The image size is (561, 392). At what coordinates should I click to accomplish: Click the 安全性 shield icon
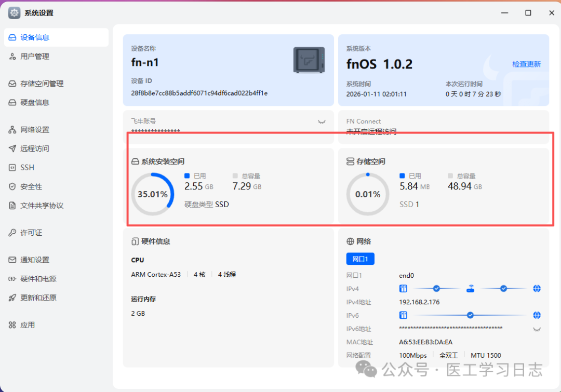click(x=12, y=186)
